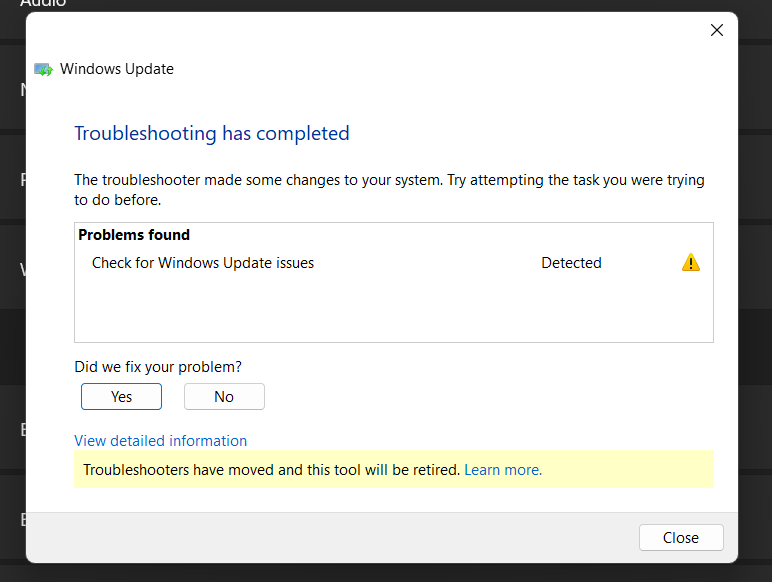Click the Windows Update title icon
Viewport: 772px width, 582px height.
point(43,69)
